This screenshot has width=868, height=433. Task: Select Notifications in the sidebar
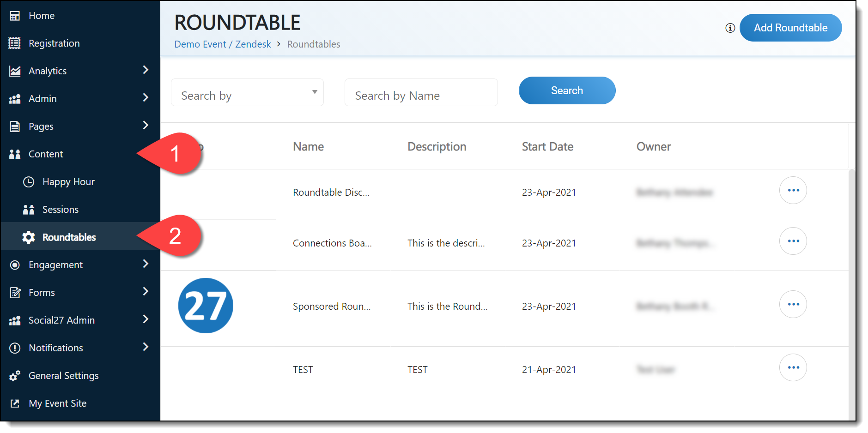point(56,348)
